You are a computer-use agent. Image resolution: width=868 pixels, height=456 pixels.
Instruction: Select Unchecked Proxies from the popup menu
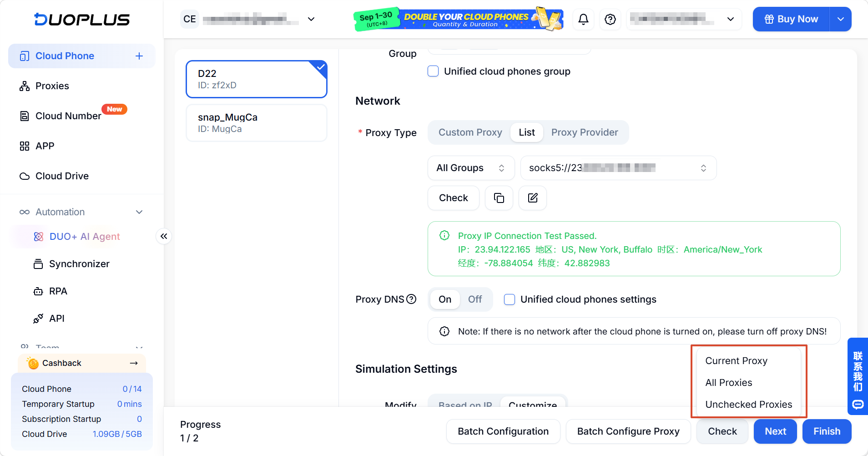tap(749, 405)
